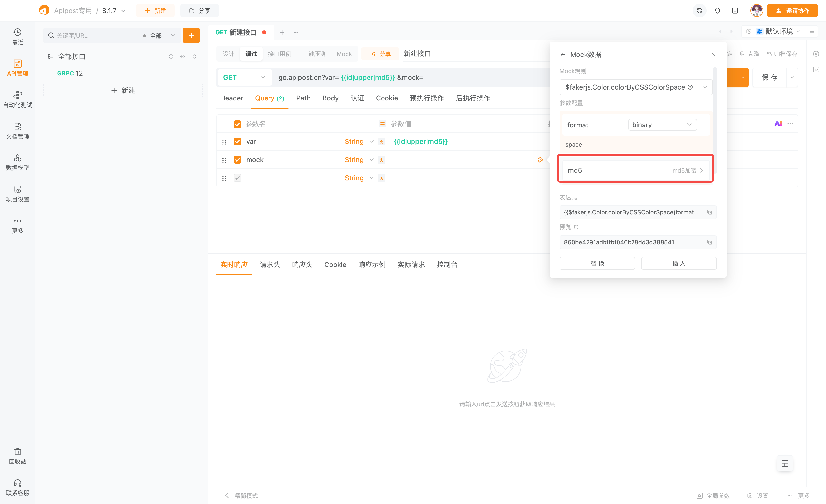Open the fakerjs rule help icon
The width and height of the screenshot is (826, 504).
(x=690, y=87)
